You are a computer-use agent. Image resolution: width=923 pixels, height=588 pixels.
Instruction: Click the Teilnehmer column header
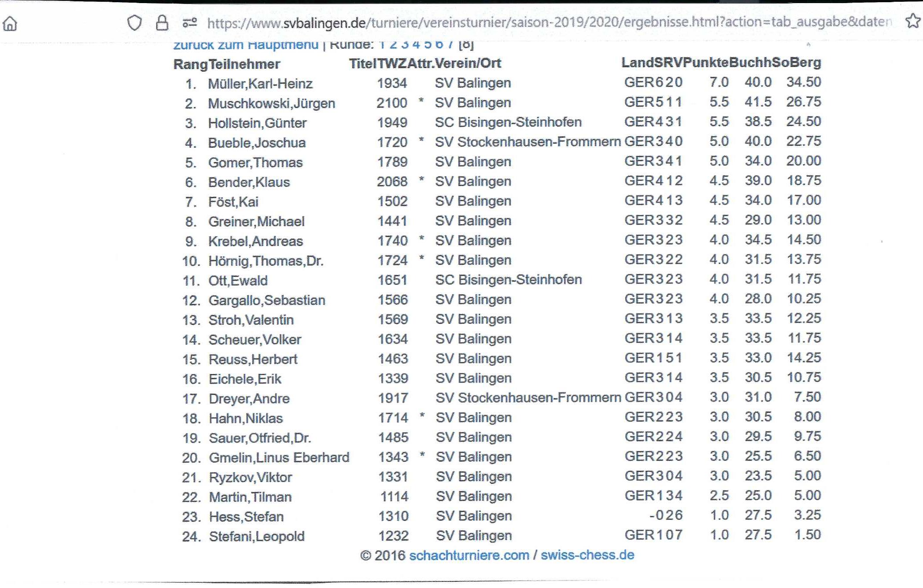(244, 64)
